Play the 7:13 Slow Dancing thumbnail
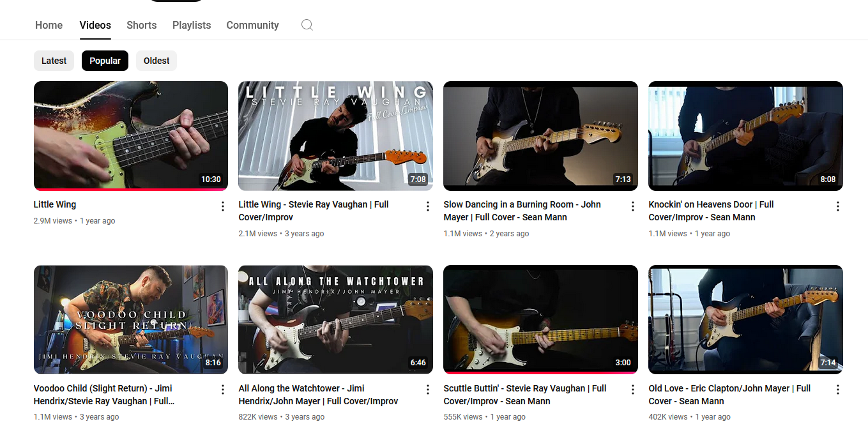This screenshot has height=440, width=868. [541, 135]
